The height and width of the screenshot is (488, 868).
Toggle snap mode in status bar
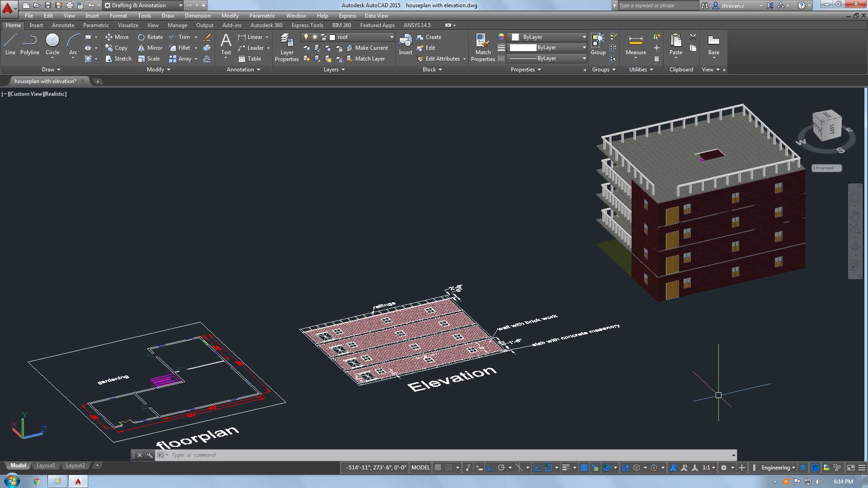(x=448, y=468)
